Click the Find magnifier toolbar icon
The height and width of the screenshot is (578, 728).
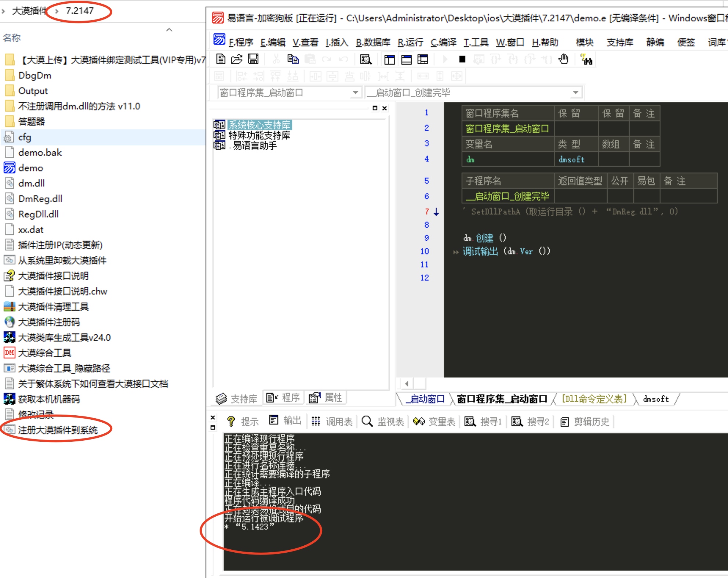[x=365, y=59]
